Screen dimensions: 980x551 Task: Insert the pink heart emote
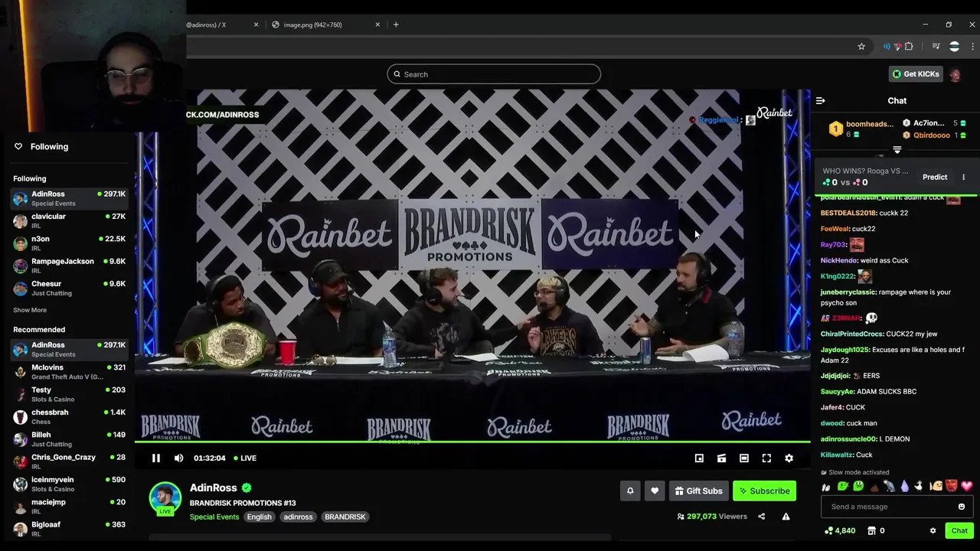click(967, 486)
